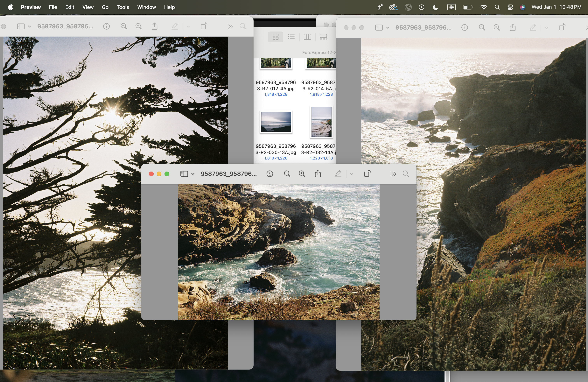Viewport: 588px width, 382px height.
Task: Click Share icon in front Preview window
Action: pyautogui.click(x=318, y=174)
